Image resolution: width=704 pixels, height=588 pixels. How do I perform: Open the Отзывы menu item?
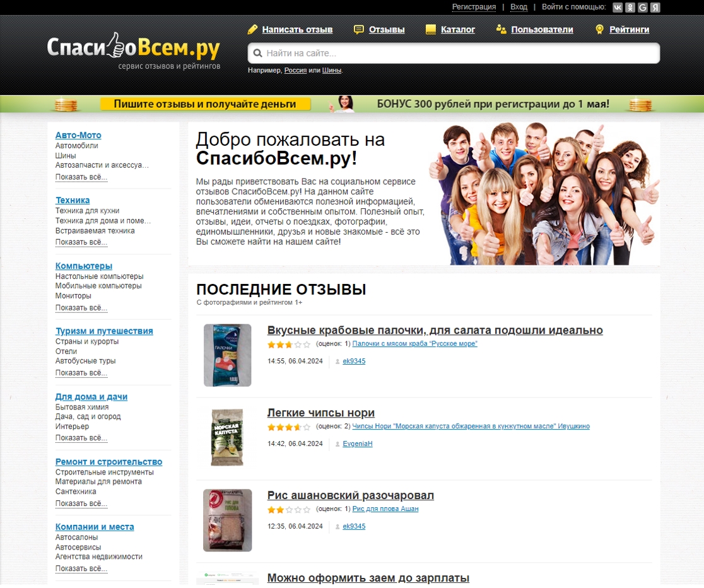click(x=387, y=30)
